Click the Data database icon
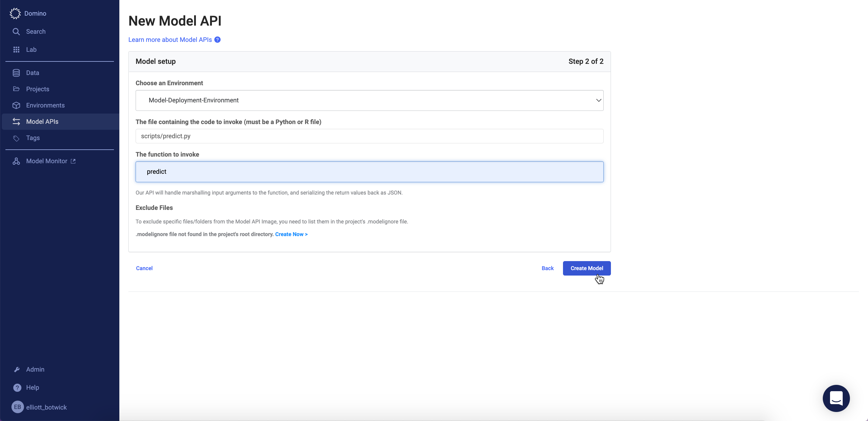 (16, 73)
